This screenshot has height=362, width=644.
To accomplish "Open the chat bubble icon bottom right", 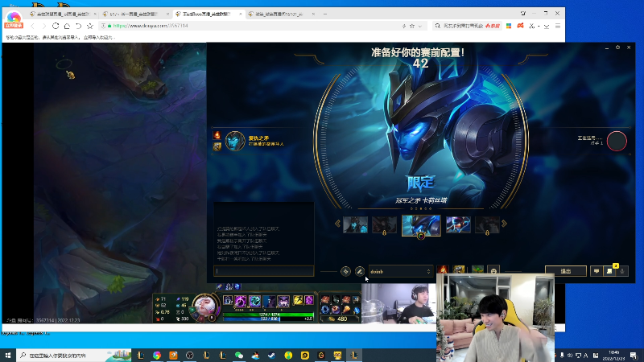I will click(x=597, y=271).
